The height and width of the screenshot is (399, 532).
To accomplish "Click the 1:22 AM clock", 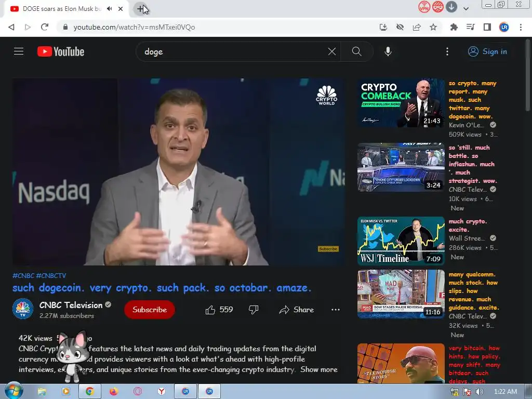I will 506,392.
